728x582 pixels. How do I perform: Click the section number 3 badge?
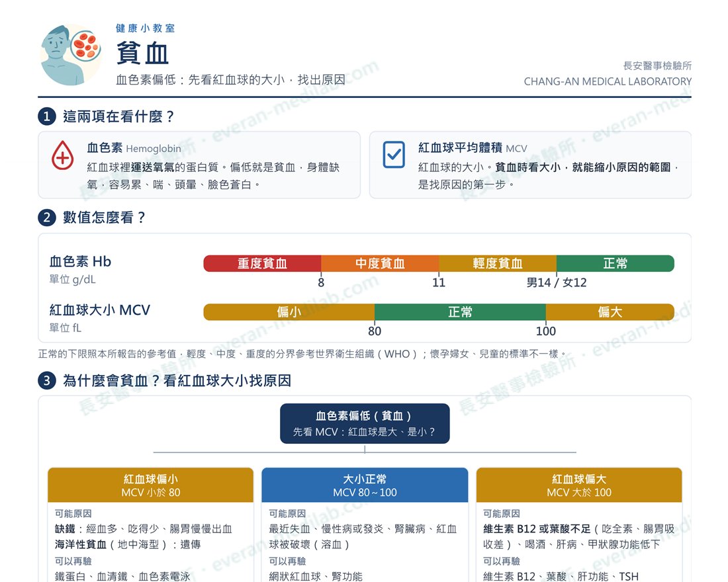coord(47,380)
